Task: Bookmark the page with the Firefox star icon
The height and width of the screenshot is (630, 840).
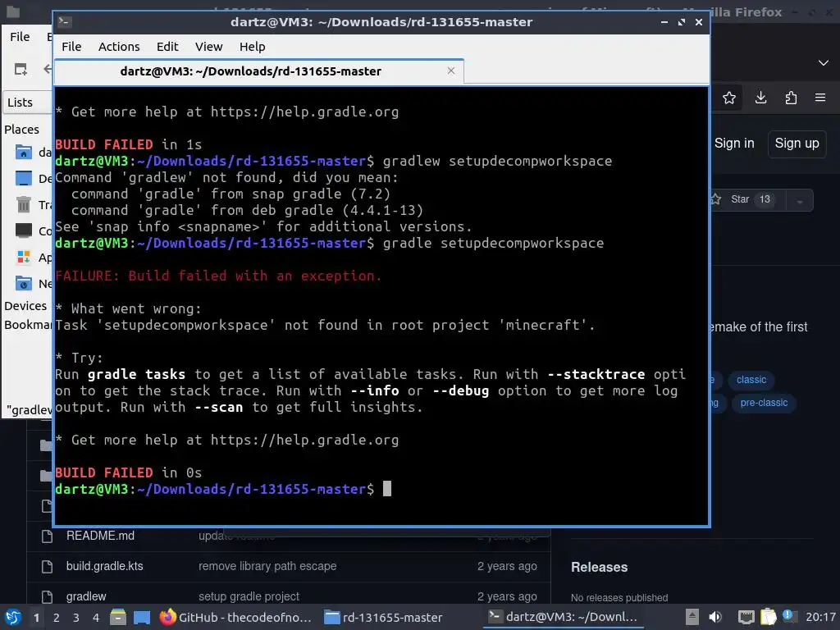Action: [729, 98]
